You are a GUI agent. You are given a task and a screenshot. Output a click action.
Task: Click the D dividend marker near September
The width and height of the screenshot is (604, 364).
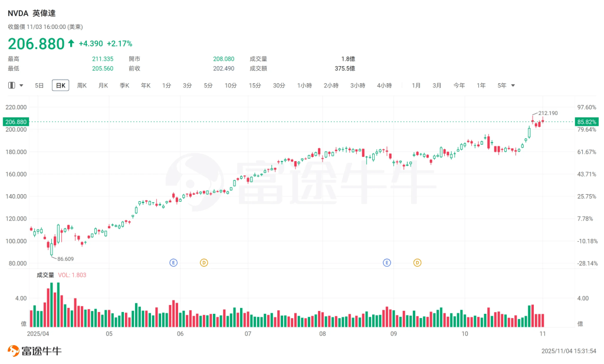click(x=417, y=263)
